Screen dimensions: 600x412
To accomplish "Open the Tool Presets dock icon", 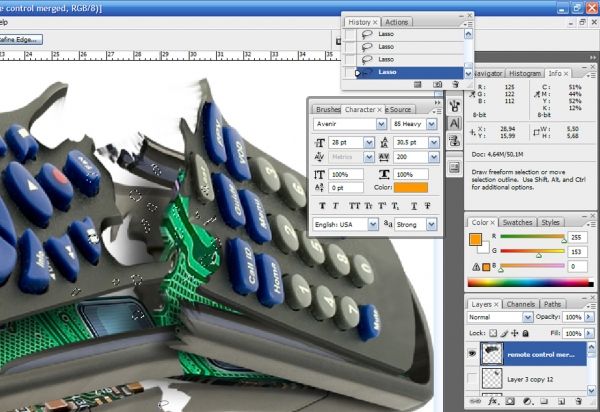I will click(455, 167).
